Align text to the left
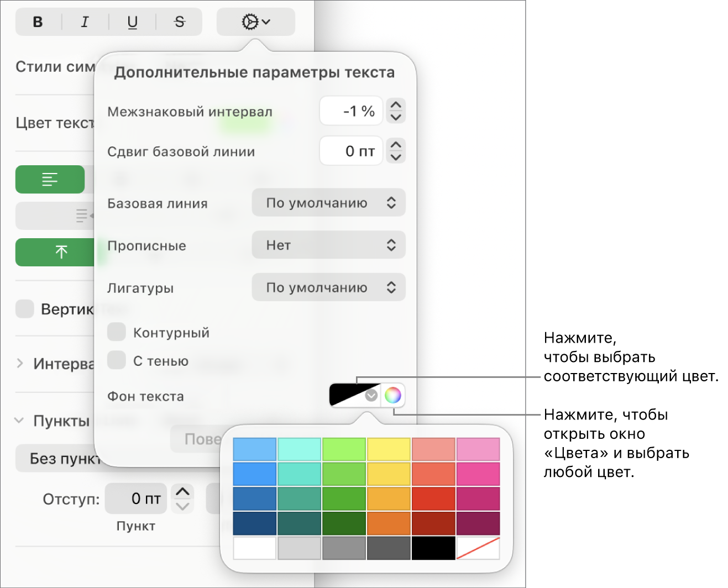The height and width of the screenshot is (588, 728). tap(50, 180)
